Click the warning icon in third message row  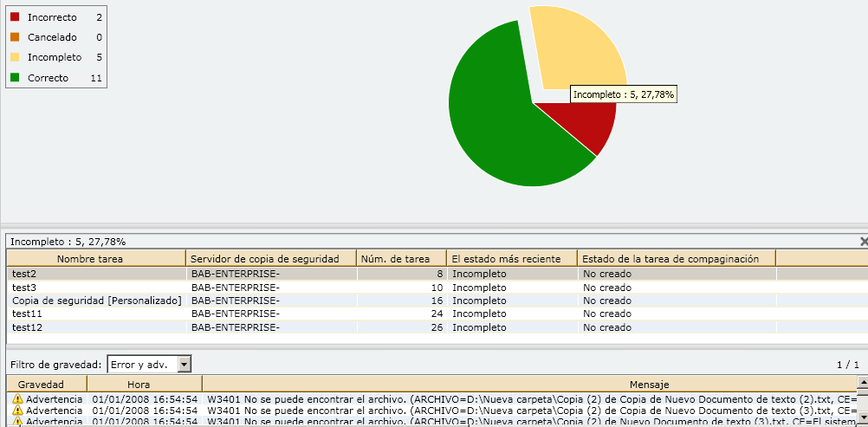tap(17, 421)
